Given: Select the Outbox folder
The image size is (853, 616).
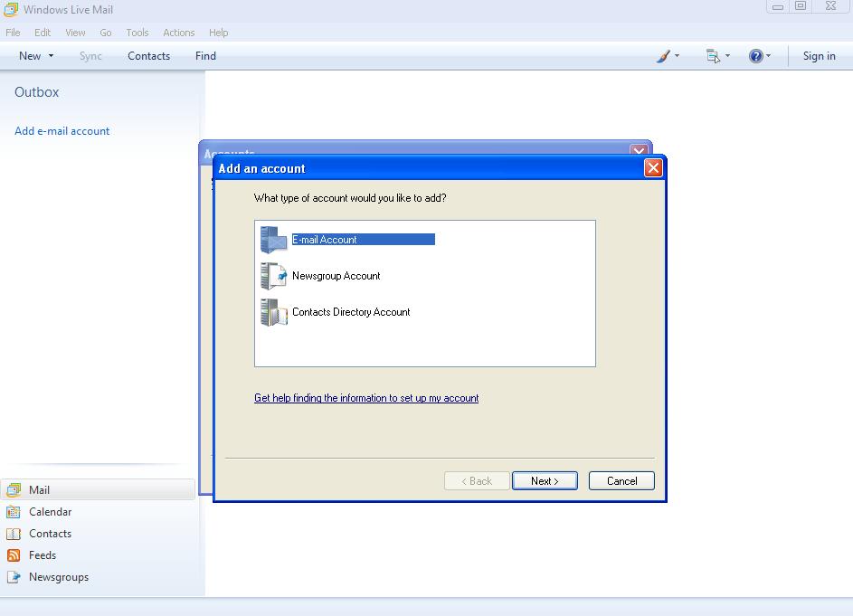Looking at the screenshot, I should pos(36,92).
